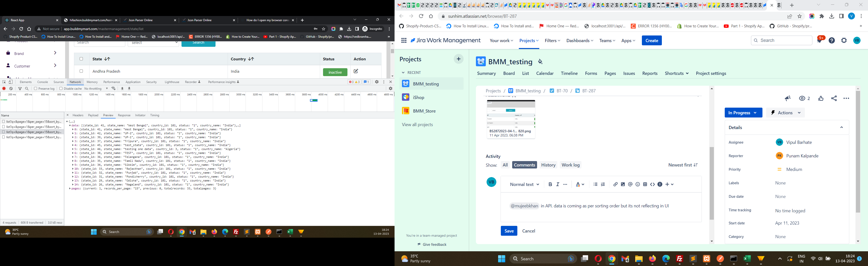Open the attached screenshot thumbnail
The height and width of the screenshot is (266, 868).
[511, 119]
